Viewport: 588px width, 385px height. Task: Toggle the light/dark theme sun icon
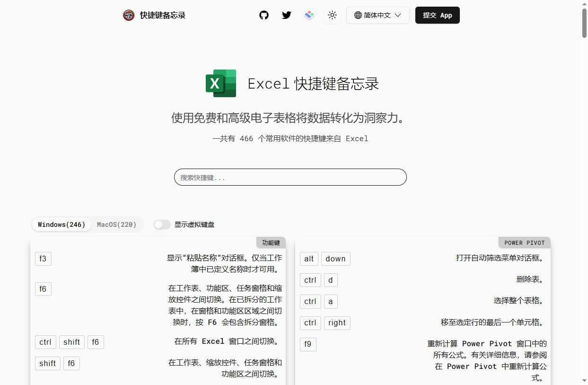click(332, 15)
